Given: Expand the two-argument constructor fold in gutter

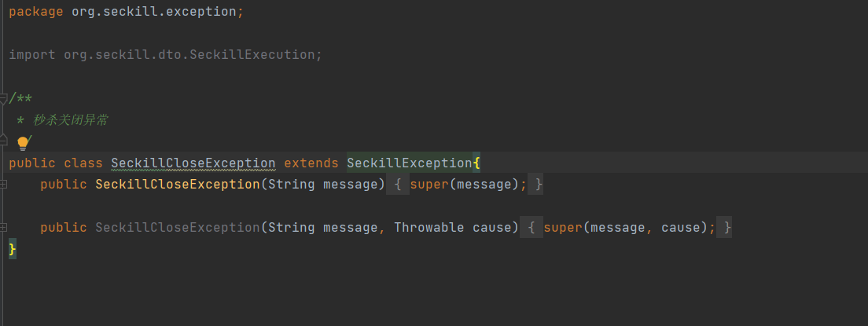Looking at the screenshot, I should 4,228.
